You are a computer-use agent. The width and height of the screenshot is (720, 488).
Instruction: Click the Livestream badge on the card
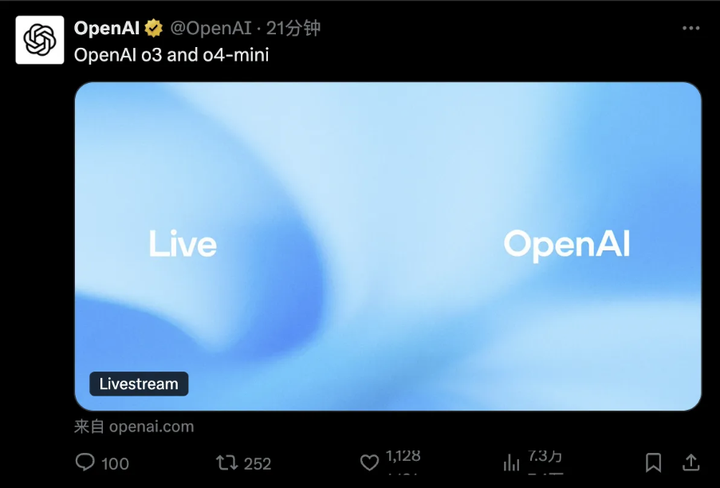pos(139,384)
